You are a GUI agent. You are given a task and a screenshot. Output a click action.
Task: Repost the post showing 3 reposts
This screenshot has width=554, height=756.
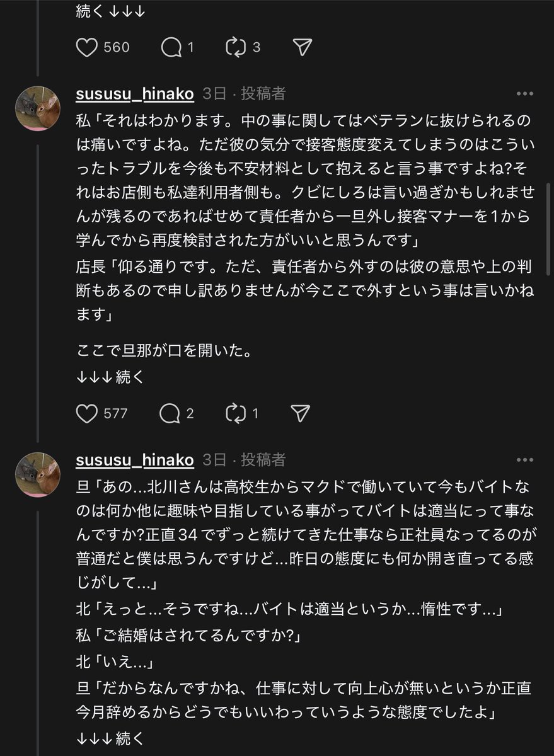(x=235, y=47)
